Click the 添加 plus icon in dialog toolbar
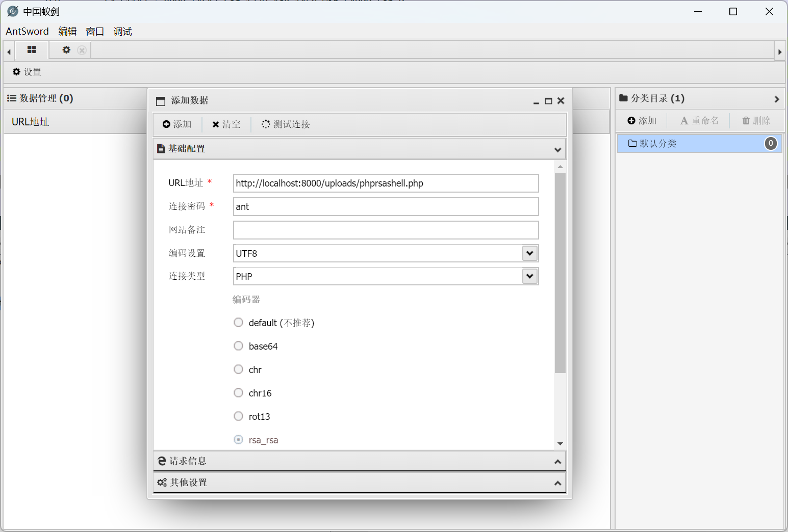 (x=177, y=124)
